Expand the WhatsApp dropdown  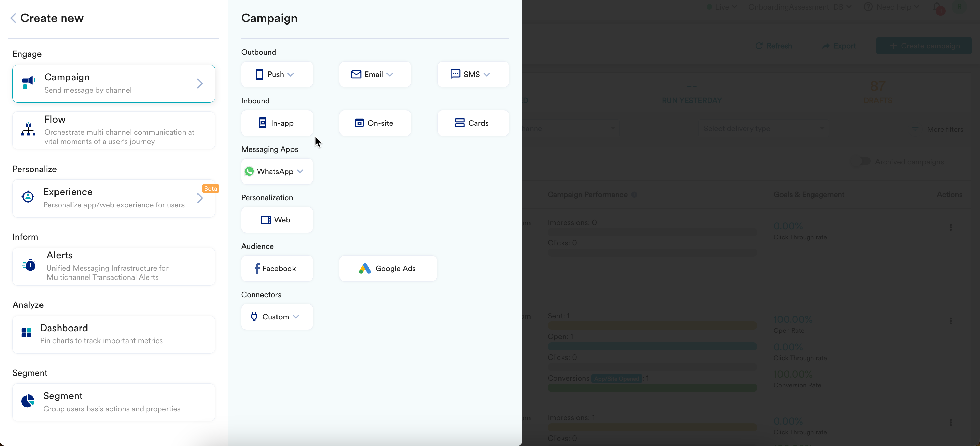coord(276,172)
